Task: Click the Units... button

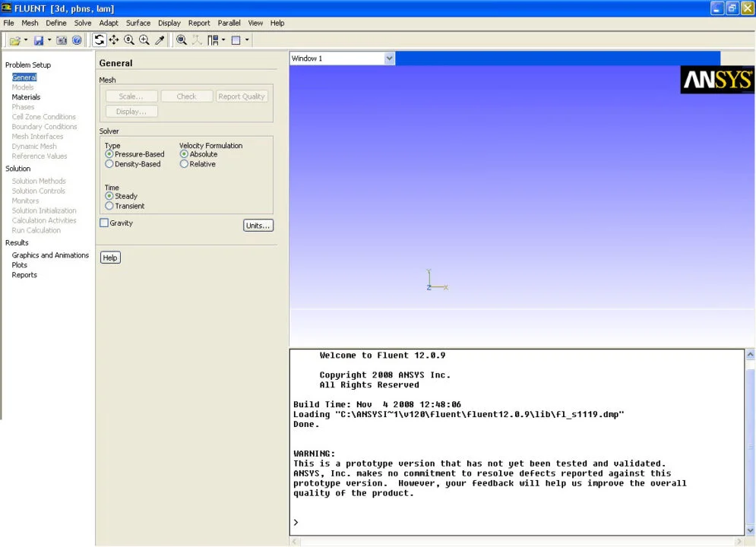Action: pos(258,226)
